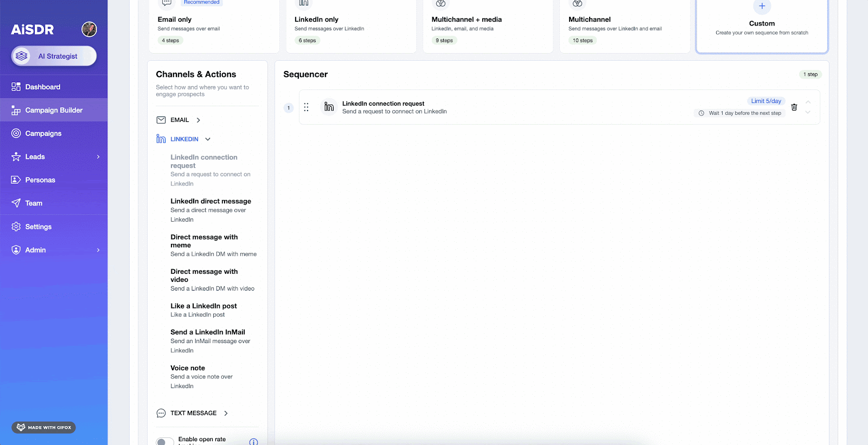This screenshot has height=445, width=868.
Task: Click the Leads star icon
Action: (x=16, y=157)
